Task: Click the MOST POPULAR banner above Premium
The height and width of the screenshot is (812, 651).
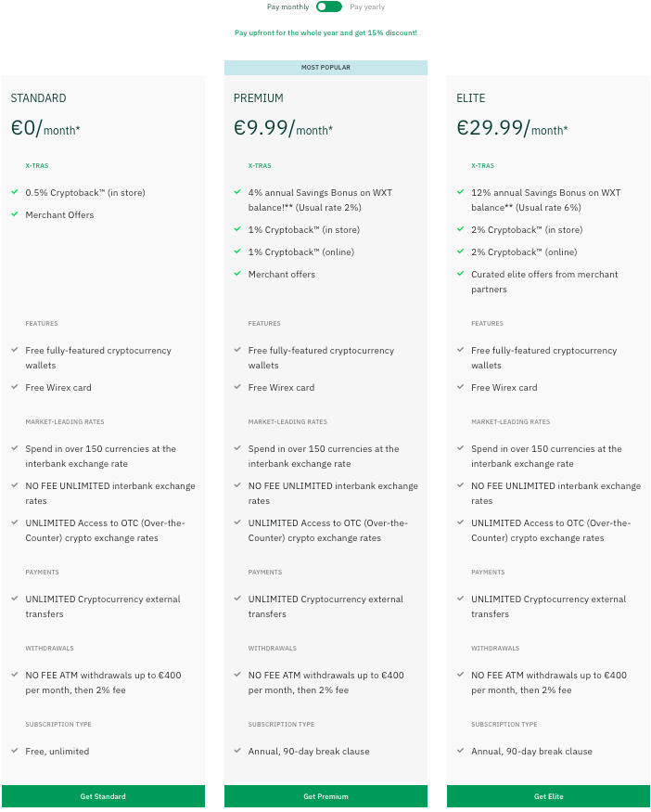Action: tap(325, 68)
